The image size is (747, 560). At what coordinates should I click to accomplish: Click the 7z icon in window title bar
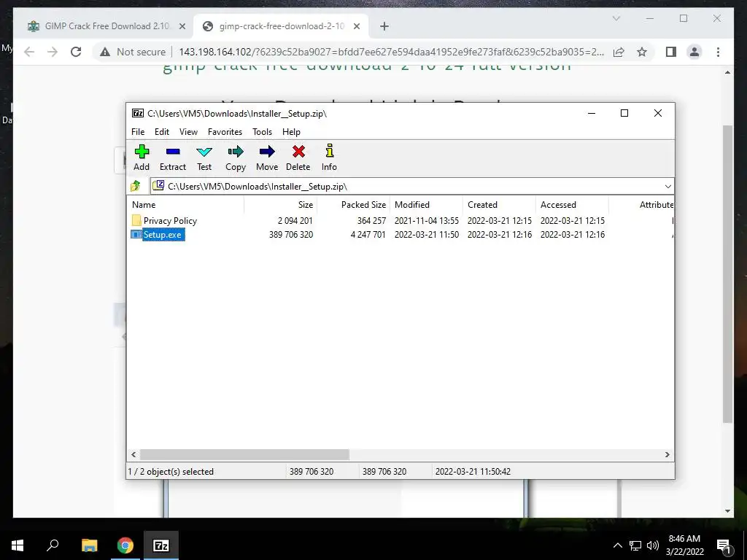(x=138, y=113)
